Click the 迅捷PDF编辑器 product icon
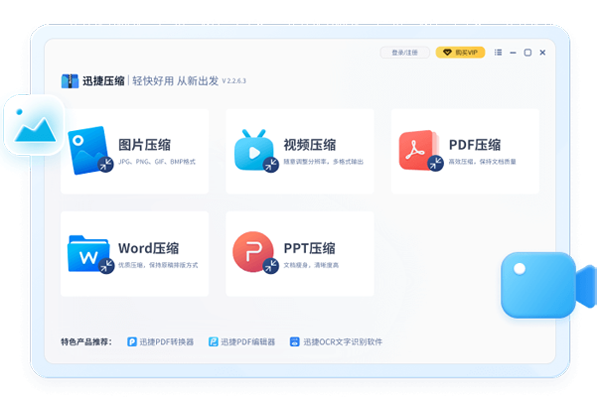The image size is (600, 400). 213,342
